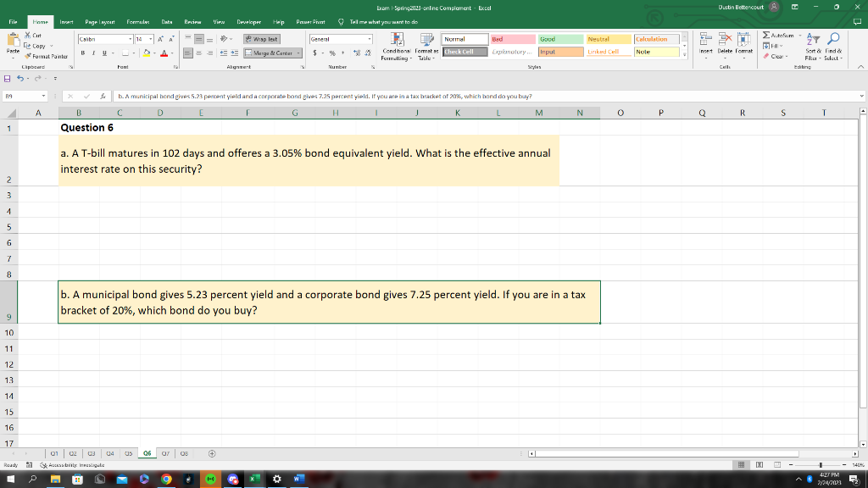The height and width of the screenshot is (488, 868).
Task: Undo the last action
Action: 20,79
